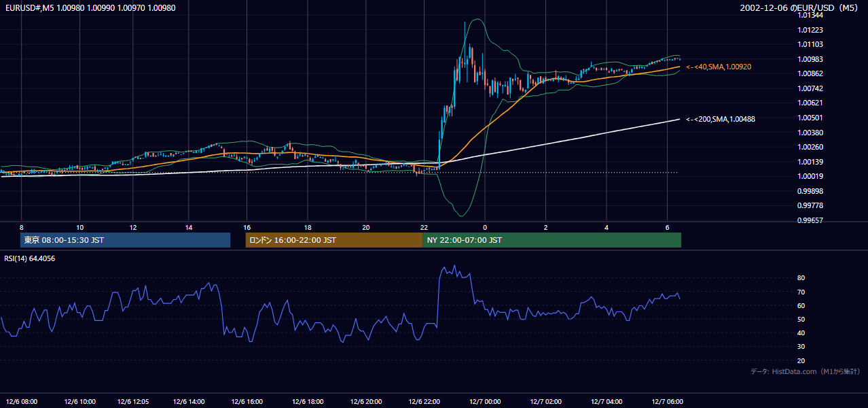This screenshot has height=408, width=868.
Task: Click the 1.00260 price axis label
Action: point(810,147)
